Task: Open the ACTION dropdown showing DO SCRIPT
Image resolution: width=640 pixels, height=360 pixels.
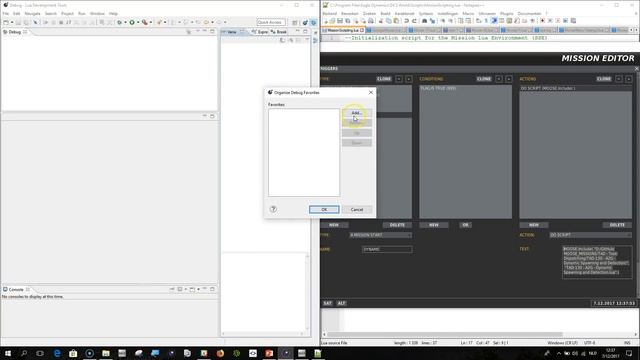Action: (590, 235)
